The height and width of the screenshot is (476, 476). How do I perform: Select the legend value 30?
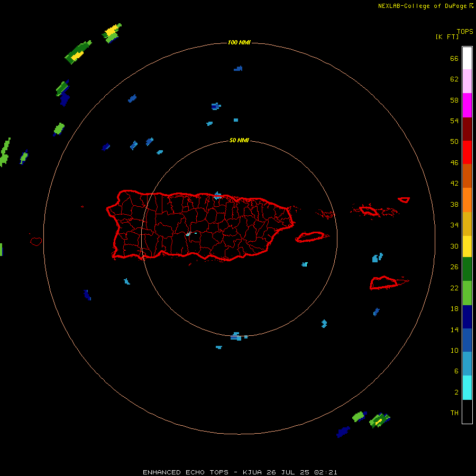point(454,246)
